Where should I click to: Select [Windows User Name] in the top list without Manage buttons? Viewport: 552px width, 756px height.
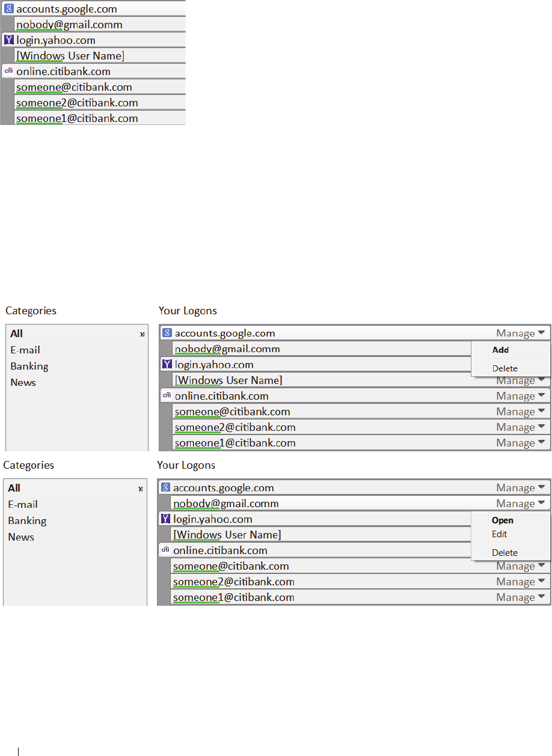100,56
